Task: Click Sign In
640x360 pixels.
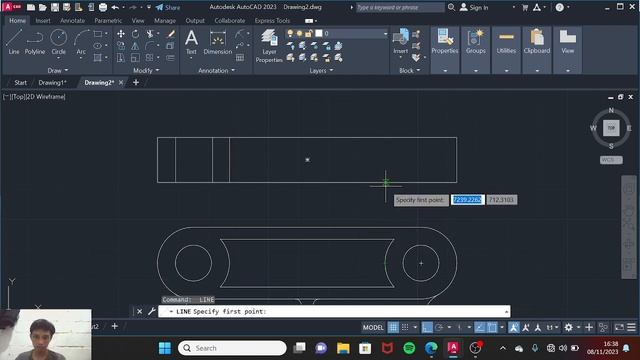Action: click(x=474, y=7)
